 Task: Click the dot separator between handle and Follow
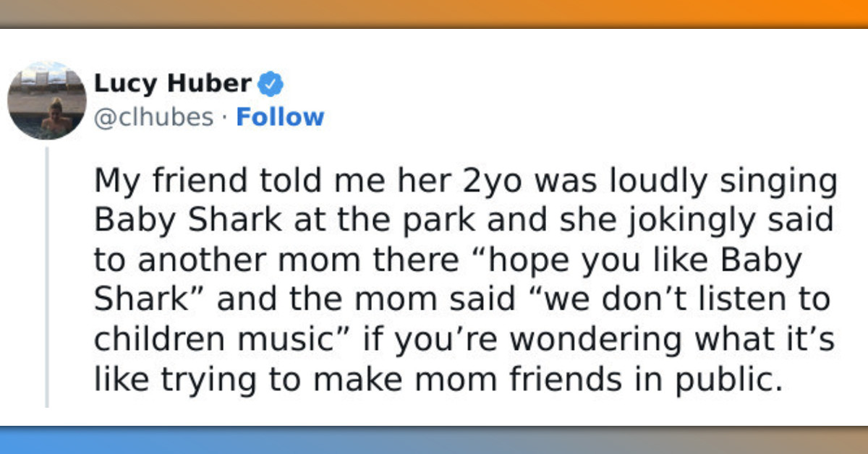pos(226,116)
